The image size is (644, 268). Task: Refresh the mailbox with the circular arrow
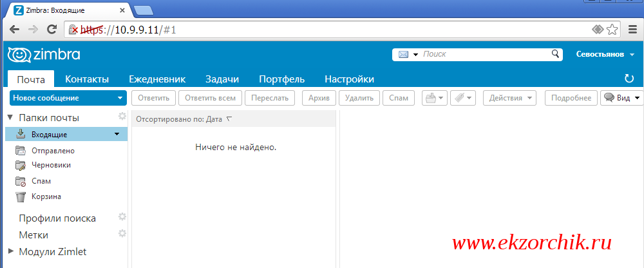click(629, 79)
